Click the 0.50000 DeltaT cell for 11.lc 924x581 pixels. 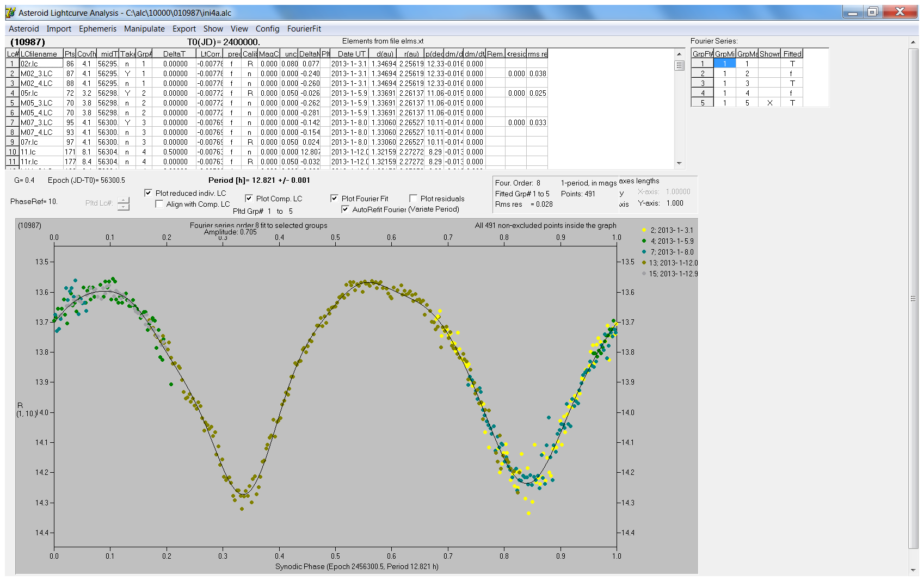pyautogui.click(x=175, y=152)
